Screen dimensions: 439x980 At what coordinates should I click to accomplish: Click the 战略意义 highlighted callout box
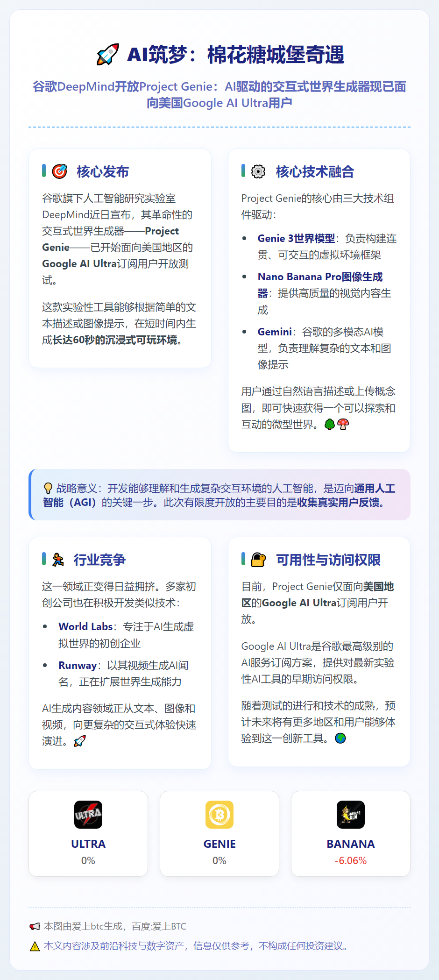(219, 495)
